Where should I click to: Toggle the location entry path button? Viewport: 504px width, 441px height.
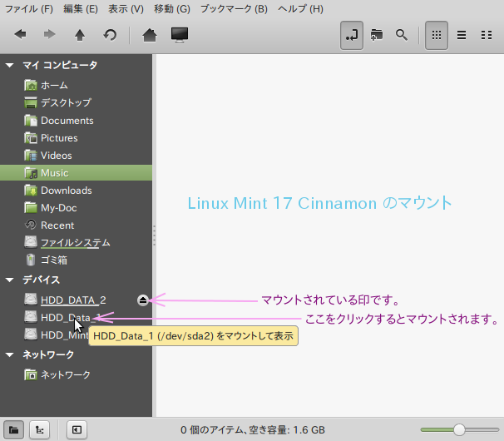pyautogui.click(x=352, y=36)
